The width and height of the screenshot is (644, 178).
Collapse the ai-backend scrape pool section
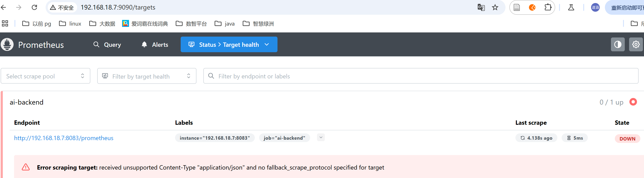[27, 102]
